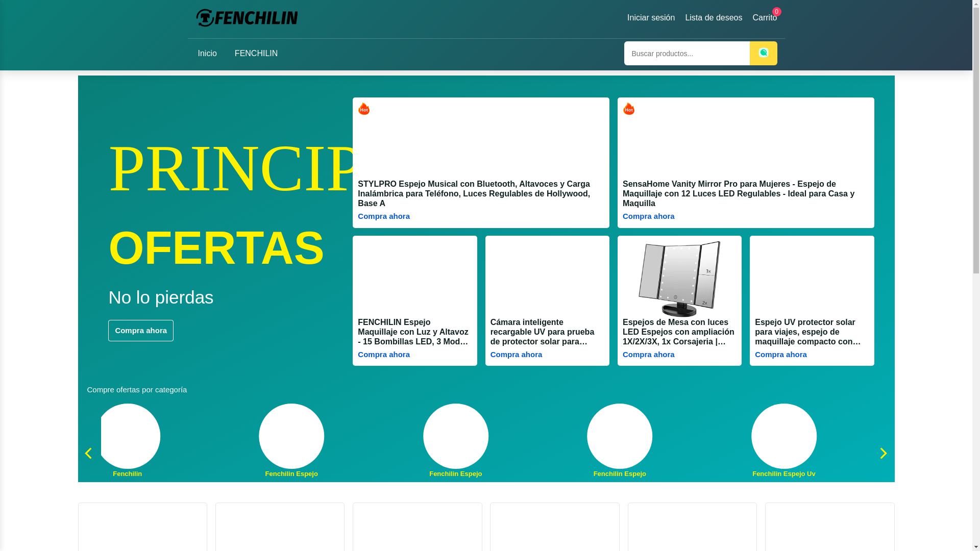Advance categories with right arrow
The image size is (980, 551).
(884, 453)
